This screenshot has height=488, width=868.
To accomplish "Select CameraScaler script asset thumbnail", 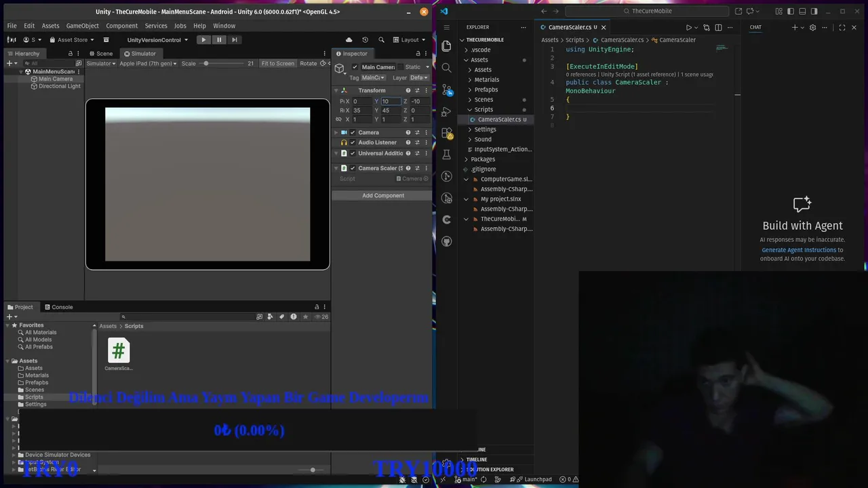I will tap(119, 351).
